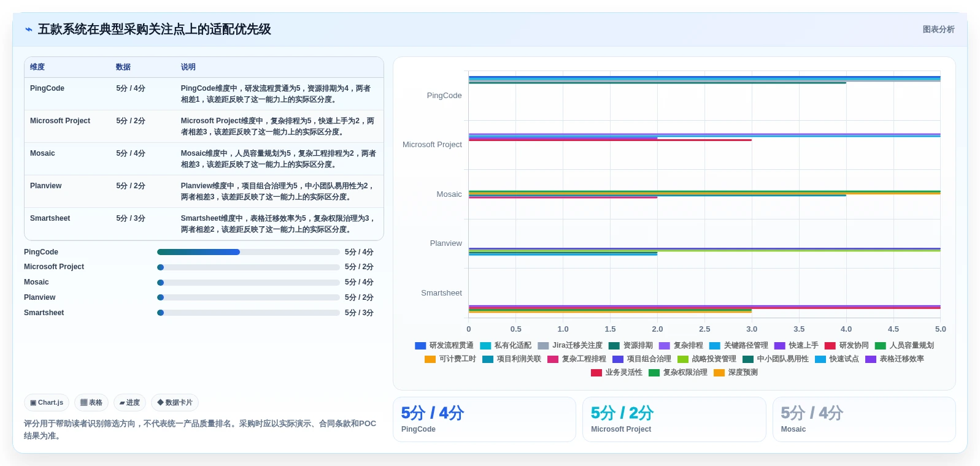Toggle the 复杂排程 legend entry
Viewport: 980px width, 466px height.
[x=681, y=346]
